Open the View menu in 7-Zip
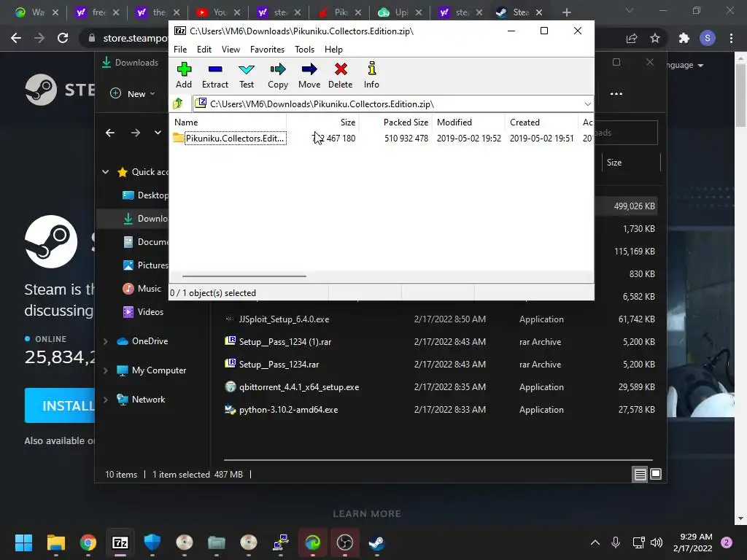Screen dimensions: 747x560 coord(231,50)
